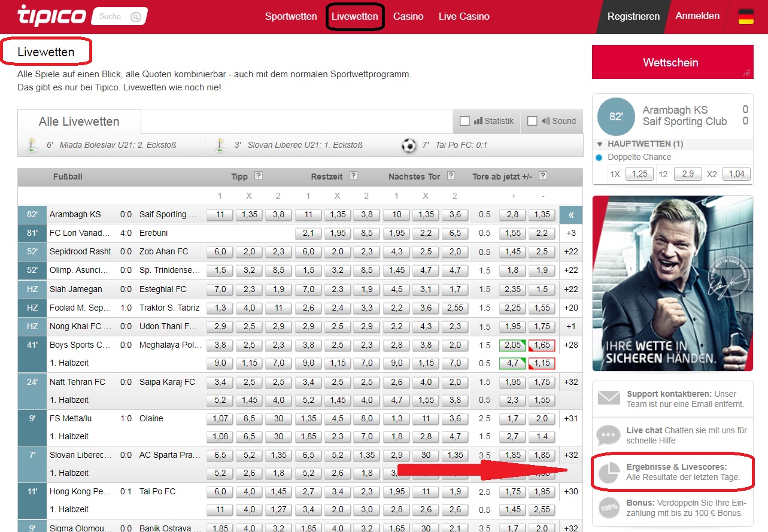Viewport: 768px width, 532px height.
Task: Pick the 12 odds 2,9 in Doppelte Chance
Action: click(x=688, y=174)
